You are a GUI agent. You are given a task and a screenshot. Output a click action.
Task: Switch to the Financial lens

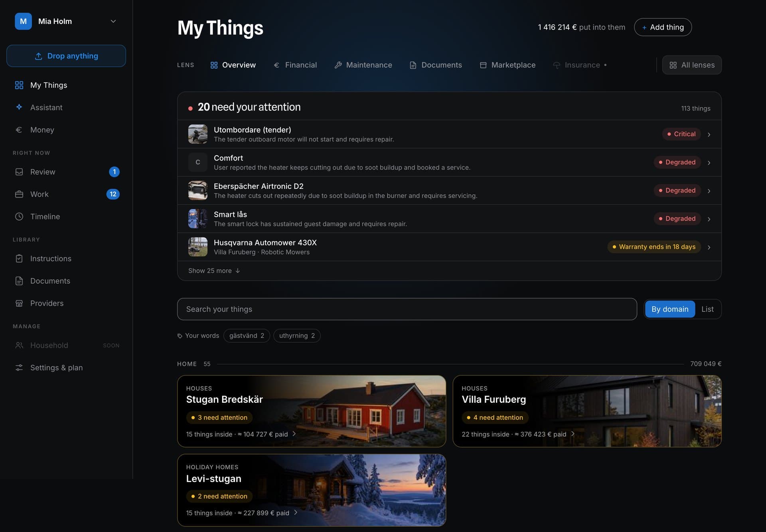(295, 65)
